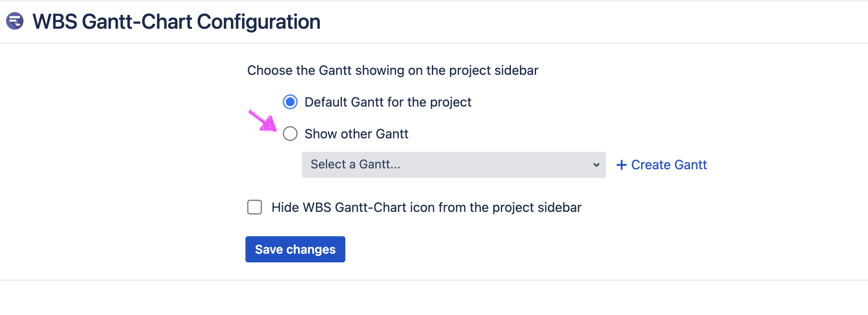Image resolution: width=868 pixels, height=315 pixels.
Task: Click the separator line beneath Save changes
Action: pyautogui.click(x=434, y=280)
